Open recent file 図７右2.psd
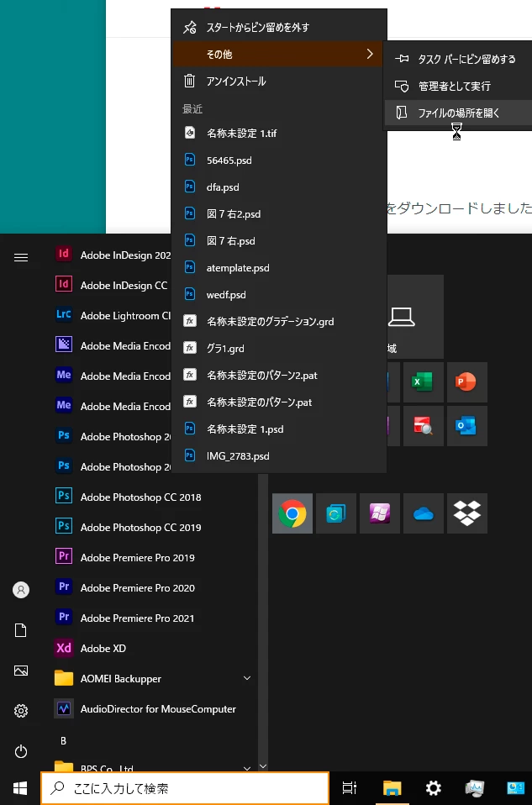The image size is (532, 805). [x=279, y=213]
